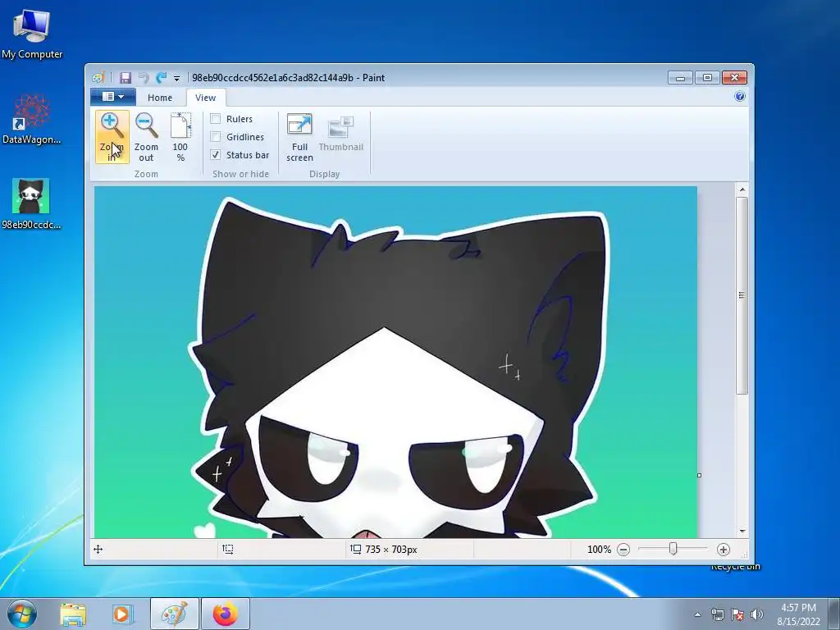The height and width of the screenshot is (630, 840).
Task: Open Firefox from taskbar
Action: tap(226, 614)
